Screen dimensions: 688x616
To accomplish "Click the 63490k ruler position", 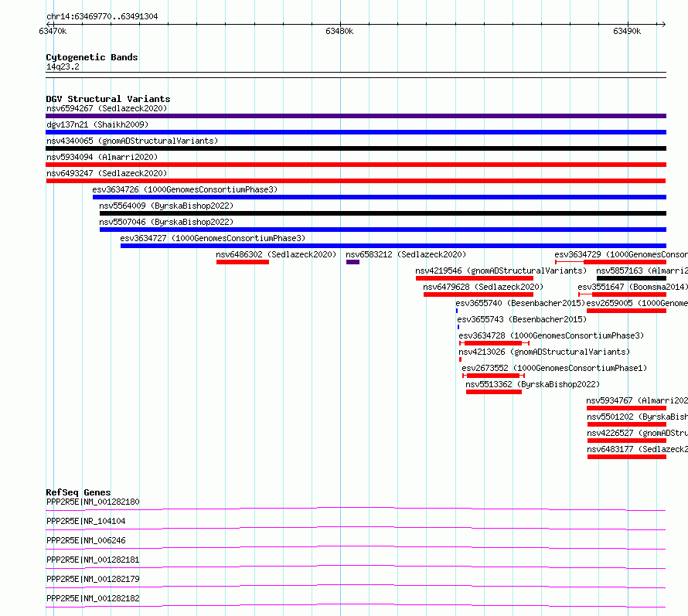I will (x=627, y=31).
